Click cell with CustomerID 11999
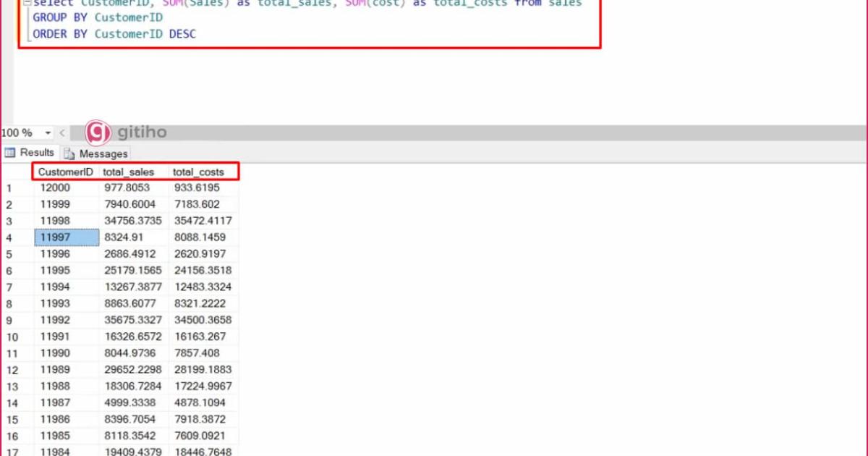The image size is (868, 456). 67,204
